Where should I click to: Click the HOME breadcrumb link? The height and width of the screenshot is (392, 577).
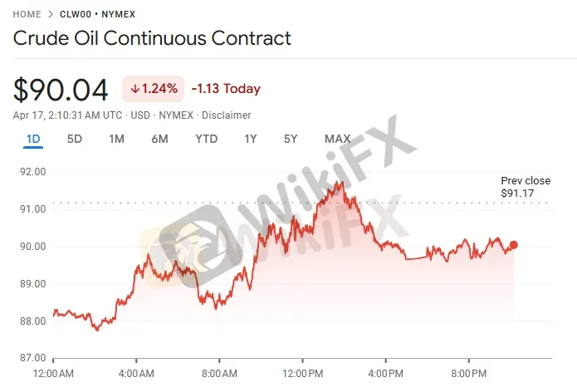[27, 14]
